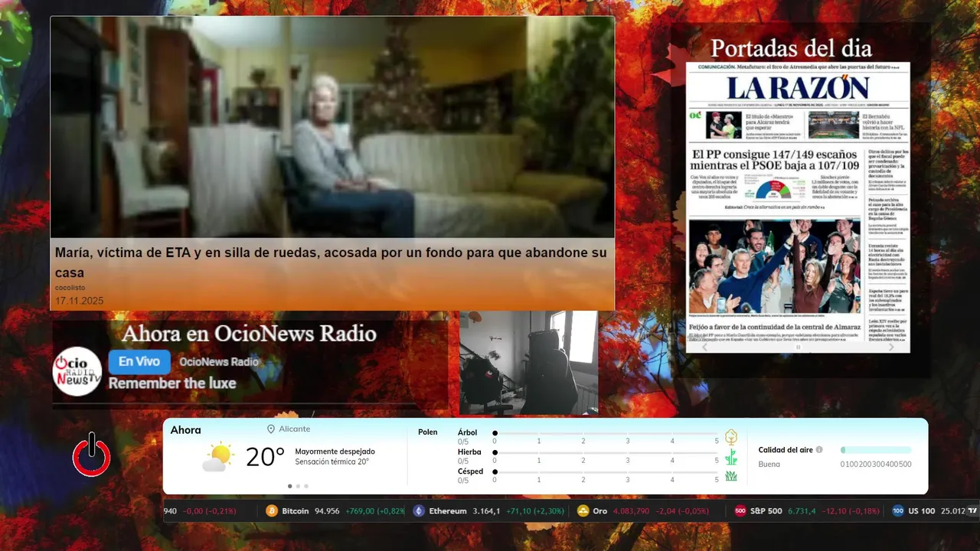This screenshot has width=980, height=551.
Task: Click the Mayormente despejado condition text
Action: pos(335,452)
